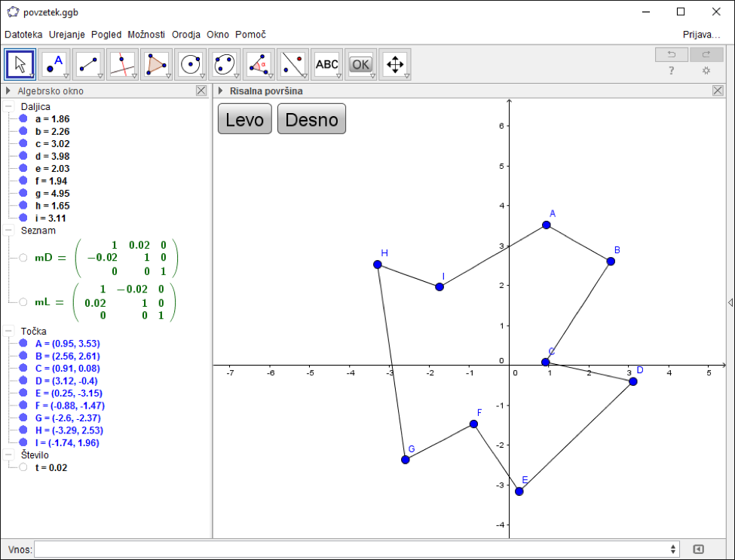Toggle visibility of number t
The height and width of the screenshot is (560, 735).
[x=23, y=467]
